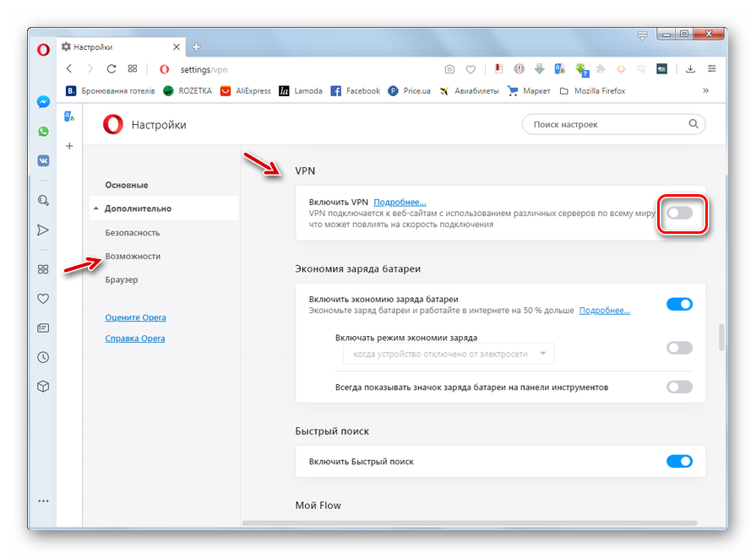Select Основные in settings menu
Image resolution: width=756 pixels, height=558 pixels.
tap(127, 185)
